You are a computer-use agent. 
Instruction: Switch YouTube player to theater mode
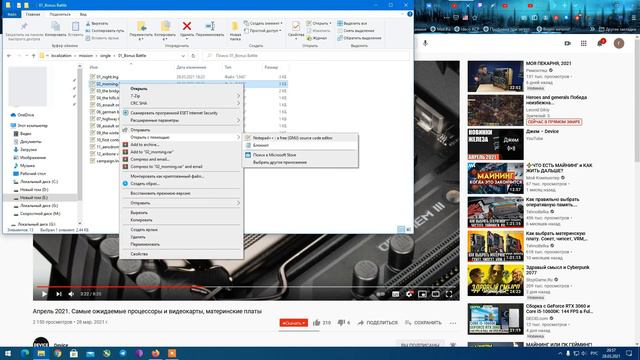coord(436,294)
